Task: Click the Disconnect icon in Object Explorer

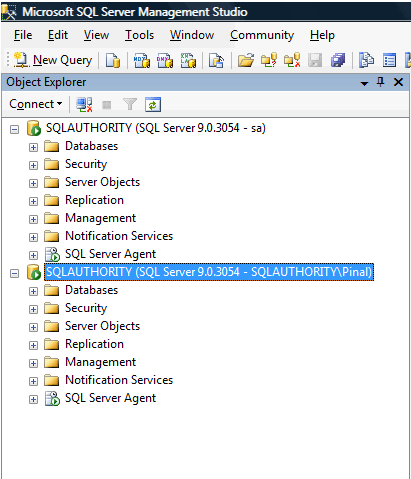Action: (84, 105)
